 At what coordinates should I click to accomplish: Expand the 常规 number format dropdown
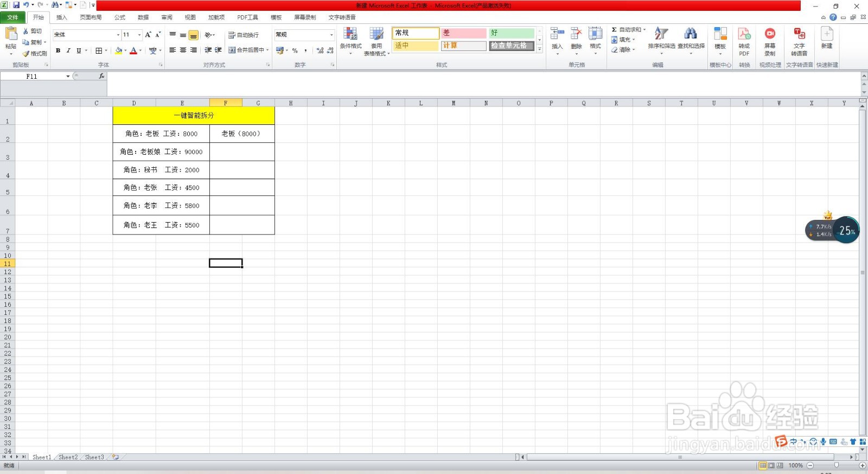click(x=331, y=35)
